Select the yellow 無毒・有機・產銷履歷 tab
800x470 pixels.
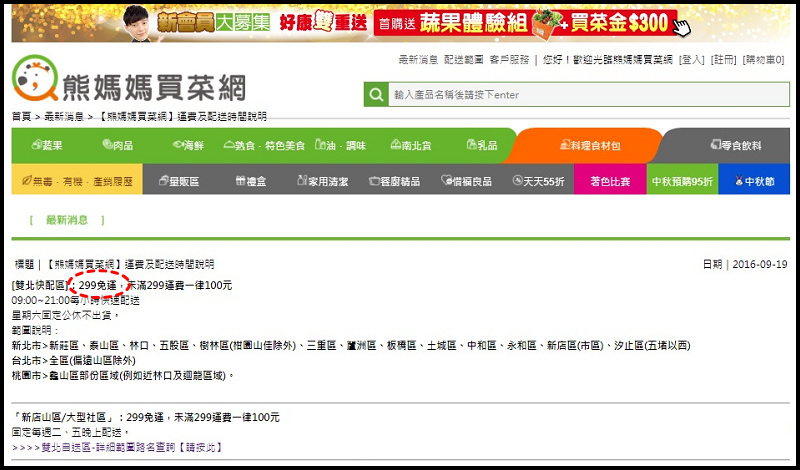click(77, 179)
